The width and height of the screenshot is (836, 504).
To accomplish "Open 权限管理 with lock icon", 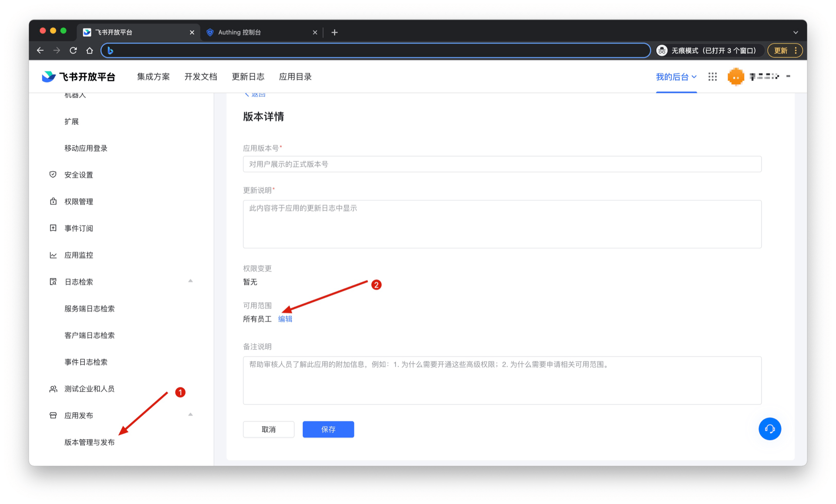I will [78, 202].
